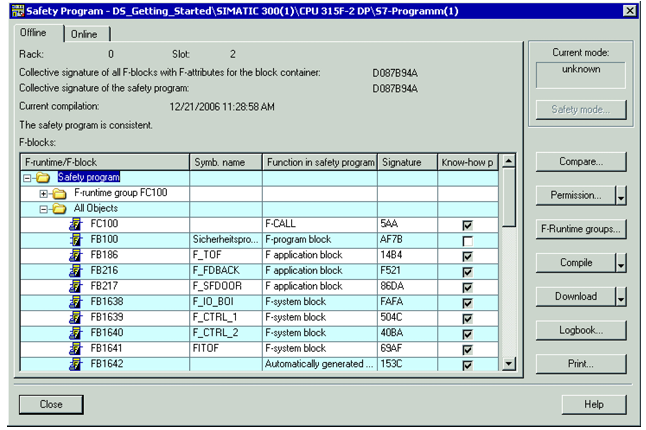Click the F-blocks list scrollbar thumb
Screen dimensions: 646x430
509,197
